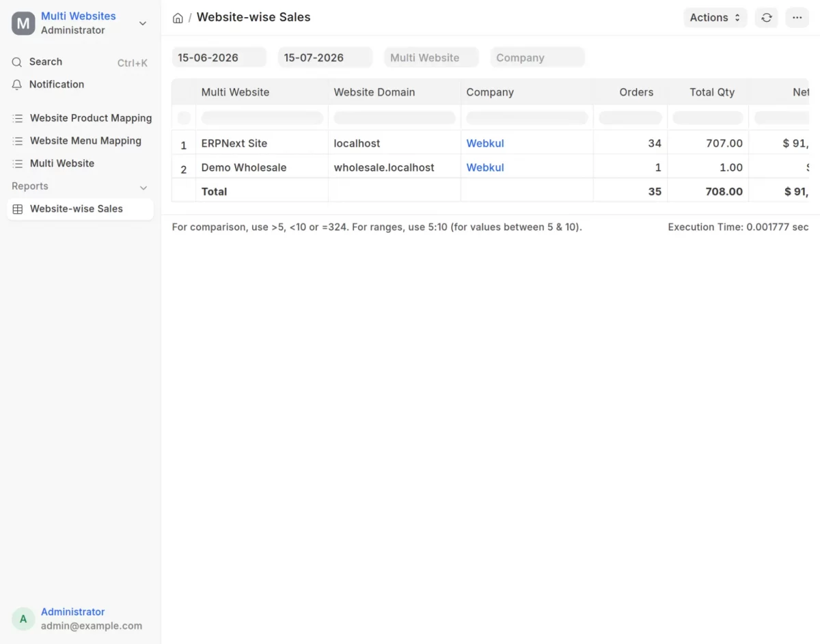The image size is (820, 644).
Task: Click the table icon beside Website-wise Sales
Action: point(18,209)
